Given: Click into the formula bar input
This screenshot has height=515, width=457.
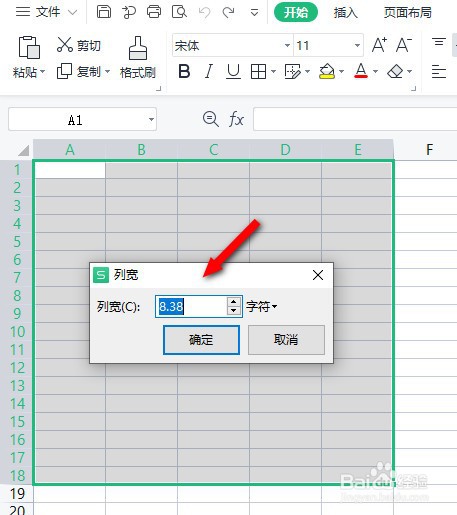Looking at the screenshot, I should pos(355,119).
